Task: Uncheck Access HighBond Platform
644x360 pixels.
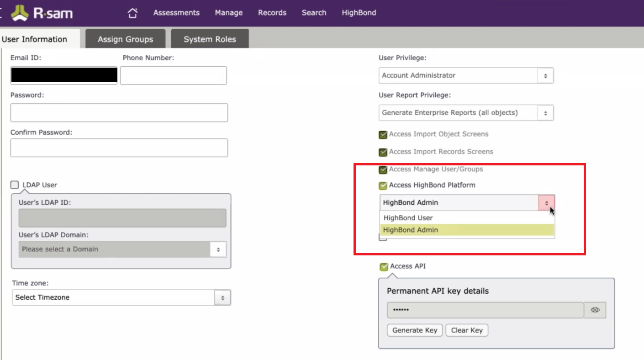Action: click(382, 185)
